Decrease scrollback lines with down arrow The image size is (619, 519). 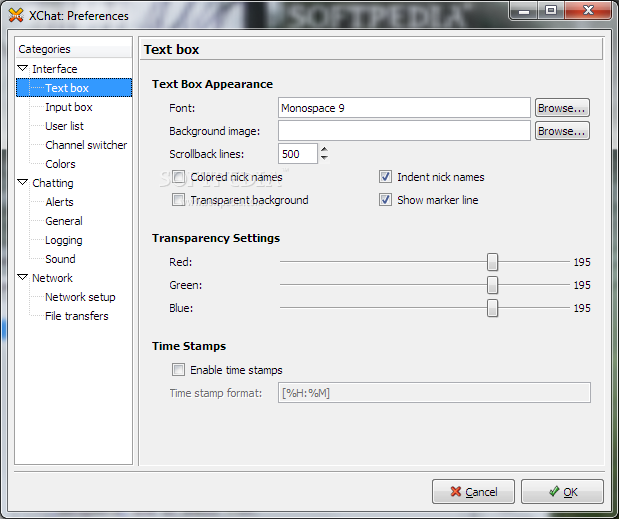click(324, 158)
